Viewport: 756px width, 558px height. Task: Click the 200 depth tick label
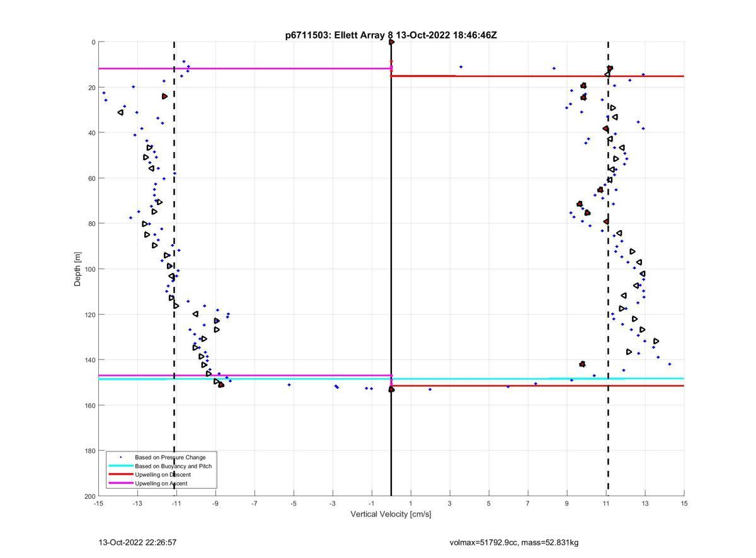pyautogui.click(x=89, y=496)
